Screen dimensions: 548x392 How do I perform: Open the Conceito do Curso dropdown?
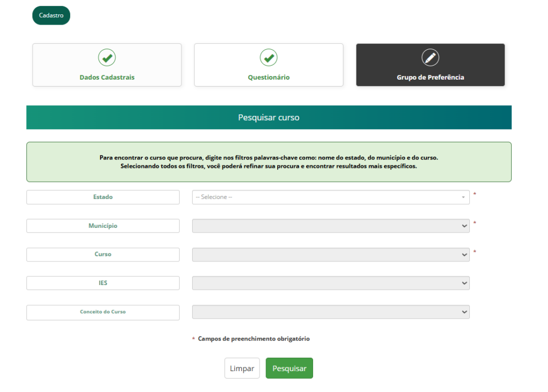pos(330,312)
